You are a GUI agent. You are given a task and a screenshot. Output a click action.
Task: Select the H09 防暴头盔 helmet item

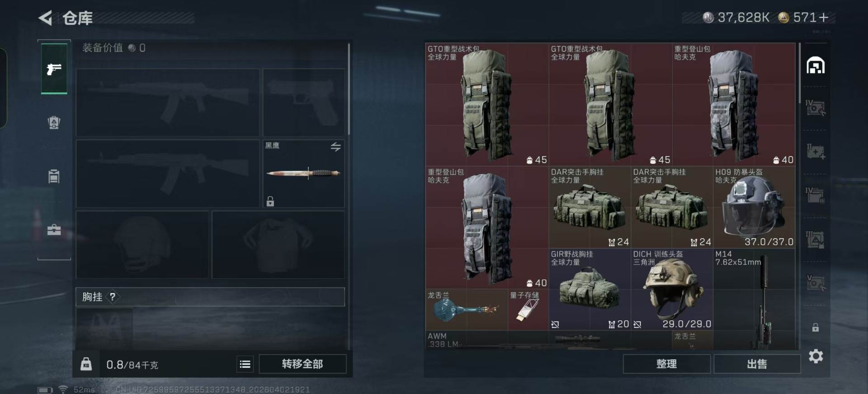coord(754,207)
